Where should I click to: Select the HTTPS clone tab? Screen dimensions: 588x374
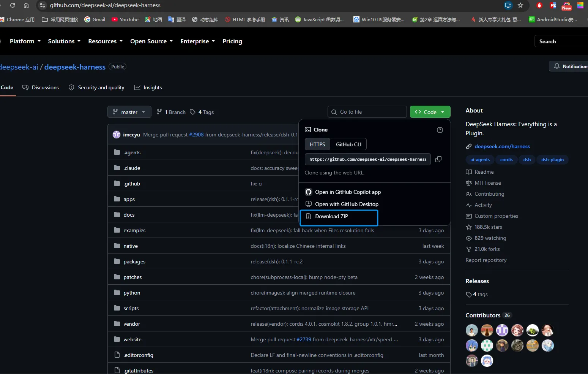pos(317,144)
